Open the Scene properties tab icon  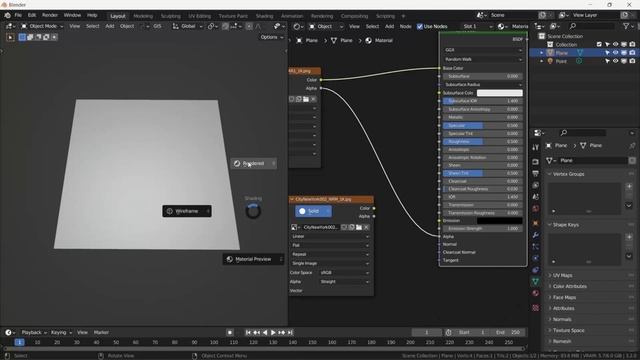(x=536, y=197)
